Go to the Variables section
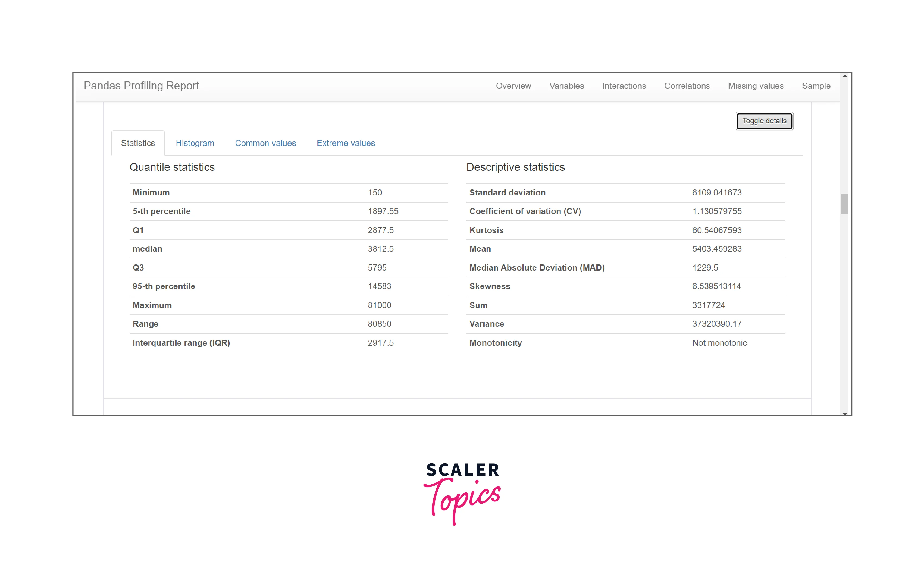Screen dimensions: 924x575 click(x=566, y=86)
